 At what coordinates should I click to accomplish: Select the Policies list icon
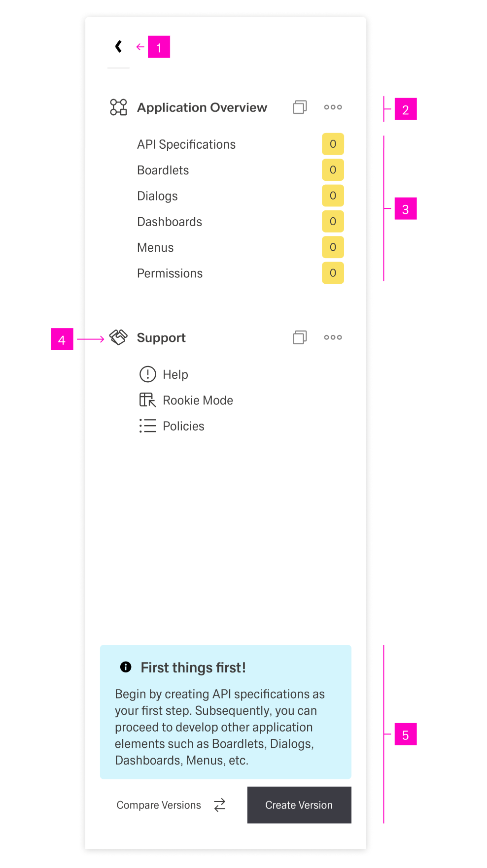[147, 426]
